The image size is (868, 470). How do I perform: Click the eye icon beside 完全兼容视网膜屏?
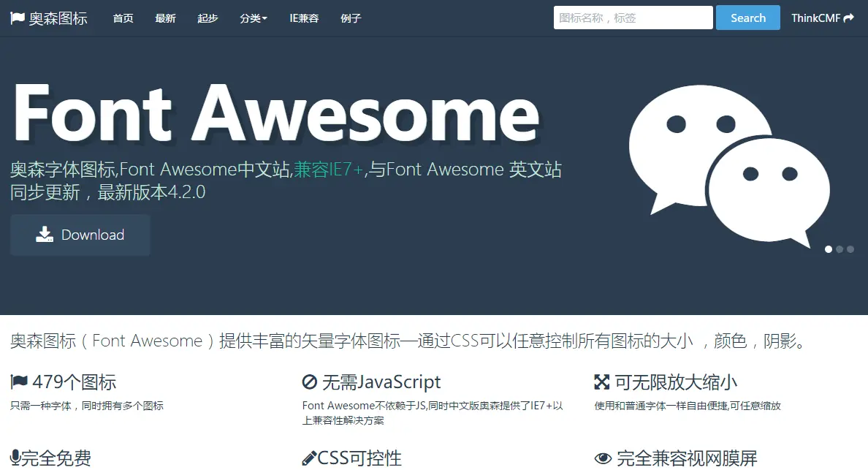coord(603,458)
